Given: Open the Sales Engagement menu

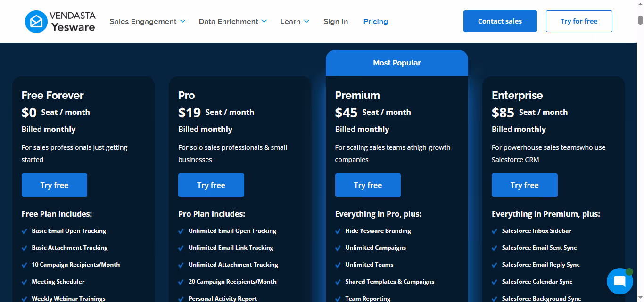Looking at the screenshot, I should tap(143, 22).
